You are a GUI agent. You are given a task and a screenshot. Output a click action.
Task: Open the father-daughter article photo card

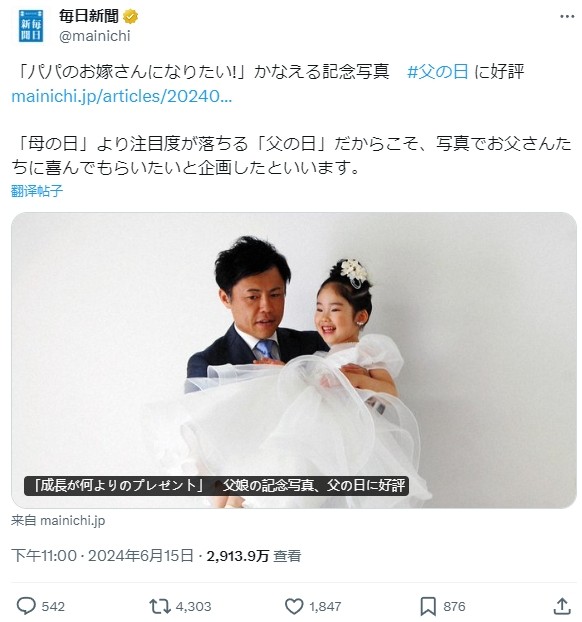click(294, 360)
